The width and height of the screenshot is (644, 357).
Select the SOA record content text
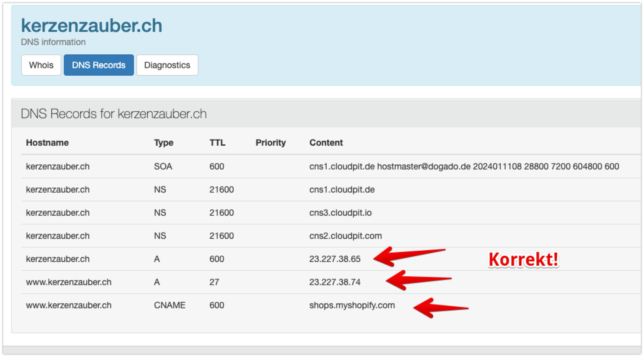pyautogui.click(x=464, y=166)
